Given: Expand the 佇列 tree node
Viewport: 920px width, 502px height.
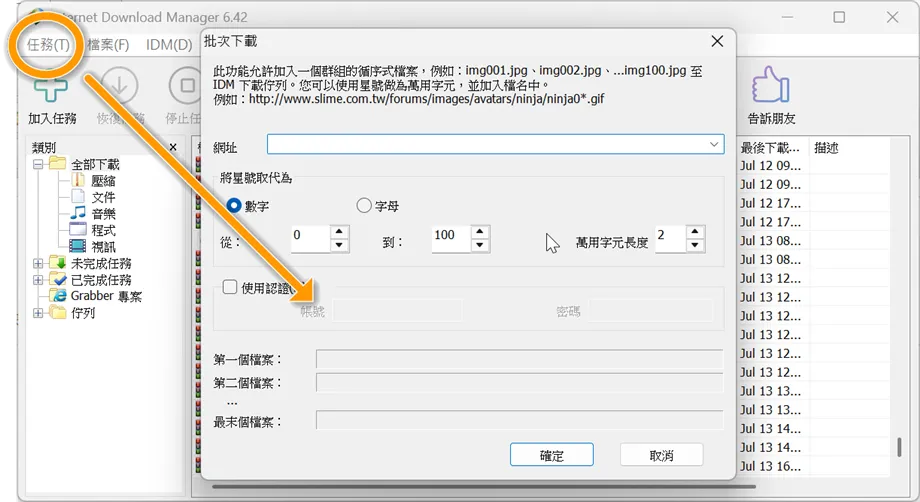Looking at the screenshot, I should pyautogui.click(x=38, y=313).
